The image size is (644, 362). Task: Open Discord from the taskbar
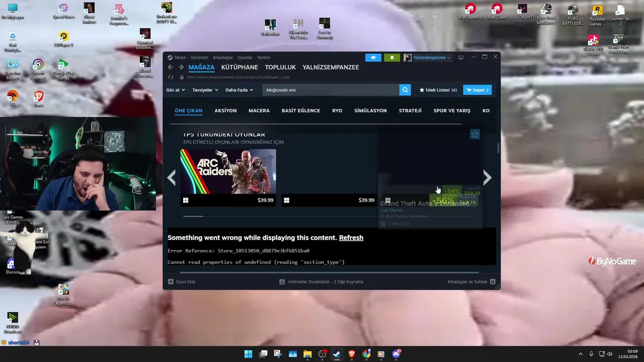pyautogui.click(x=396, y=354)
